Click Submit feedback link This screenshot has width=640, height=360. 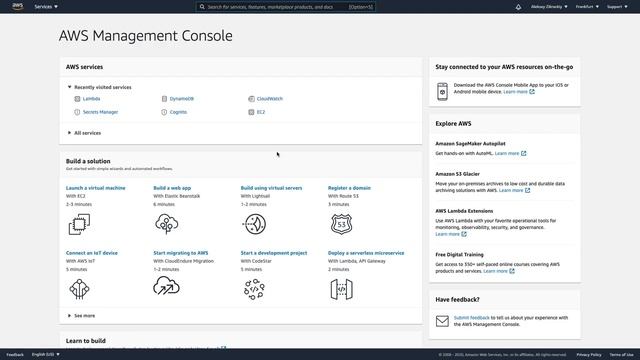471,318
